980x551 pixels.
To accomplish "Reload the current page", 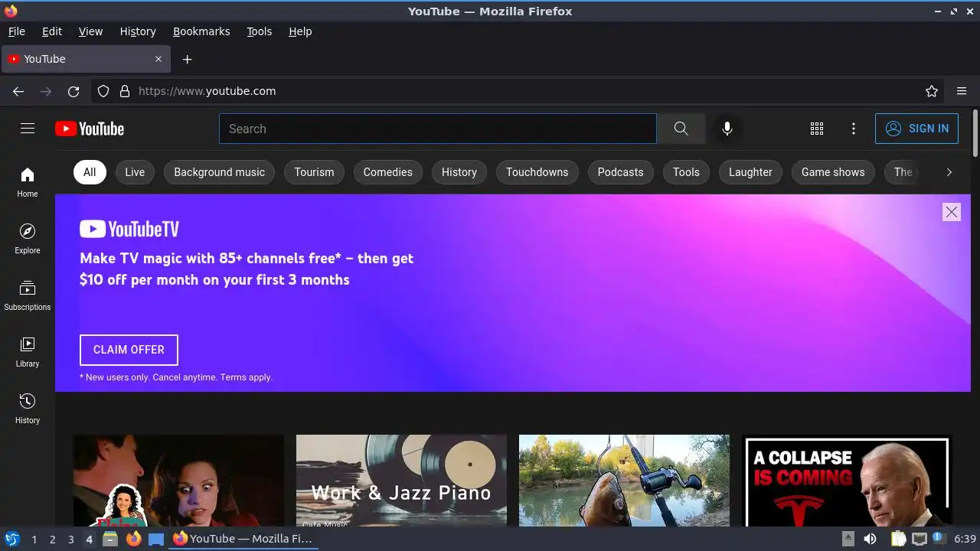I will pyautogui.click(x=73, y=91).
